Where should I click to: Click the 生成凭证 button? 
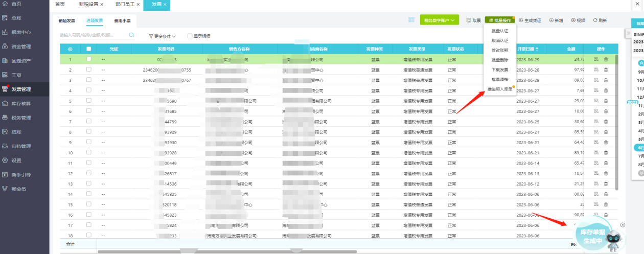530,20
